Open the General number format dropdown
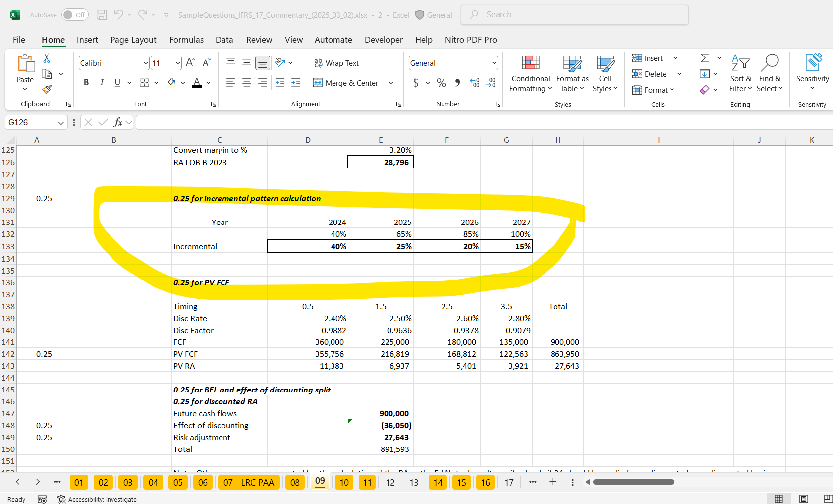 pyautogui.click(x=494, y=63)
